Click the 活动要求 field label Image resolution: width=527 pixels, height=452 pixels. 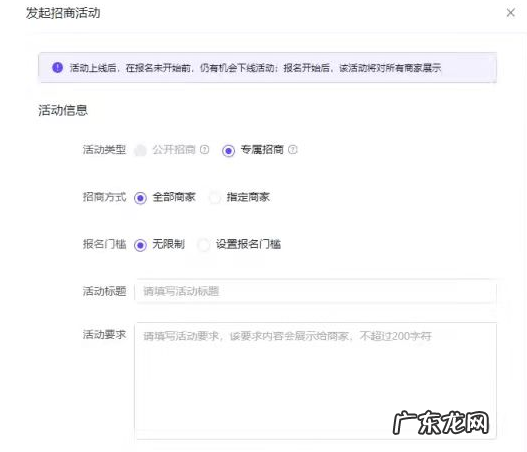pyautogui.click(x=105, y=335)
